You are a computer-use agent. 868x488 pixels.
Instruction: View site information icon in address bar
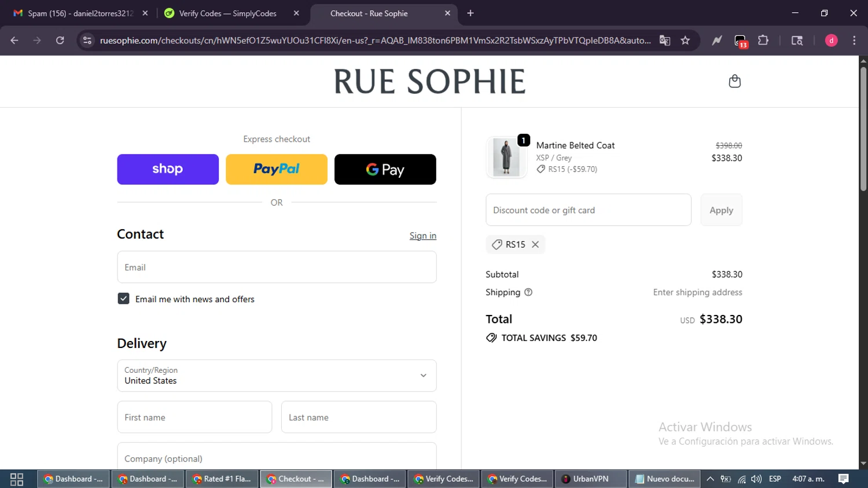[x=87, y=40]
